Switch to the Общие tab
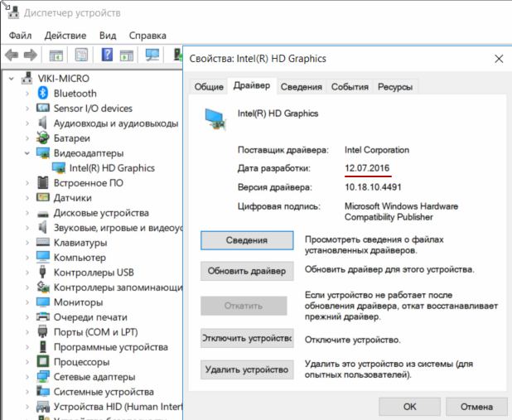This screenshot has height=420, width=512. pos(209,87)
